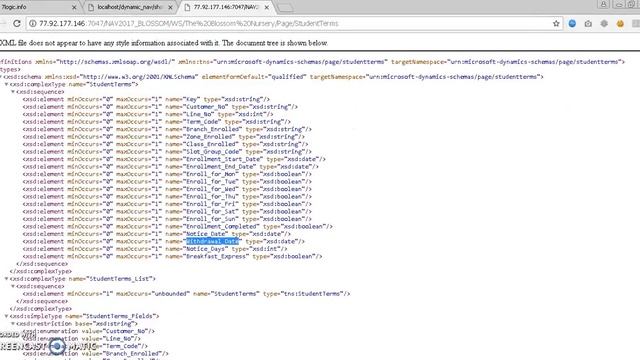Close the 7logic.info tab
This screenshot has height=360, width=640.
tap(74, 7)
